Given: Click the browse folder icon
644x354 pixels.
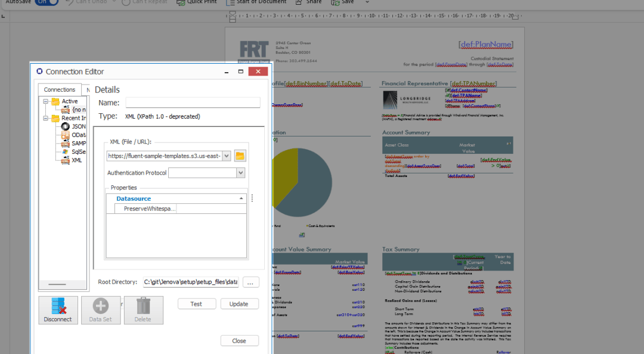Looking at the screenshot, I should [x=240, y=156].
